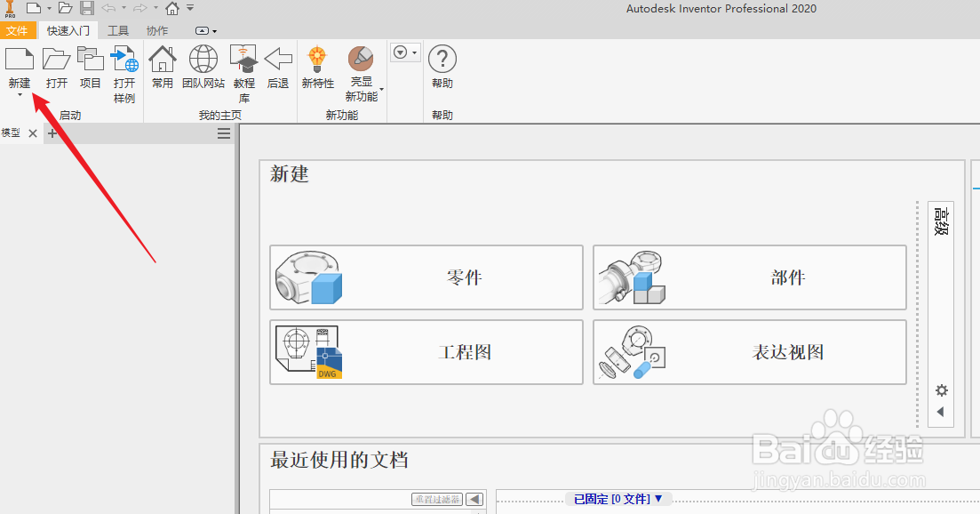Open the circled-arrow panel dropdown in ribbon

[405, 52]
